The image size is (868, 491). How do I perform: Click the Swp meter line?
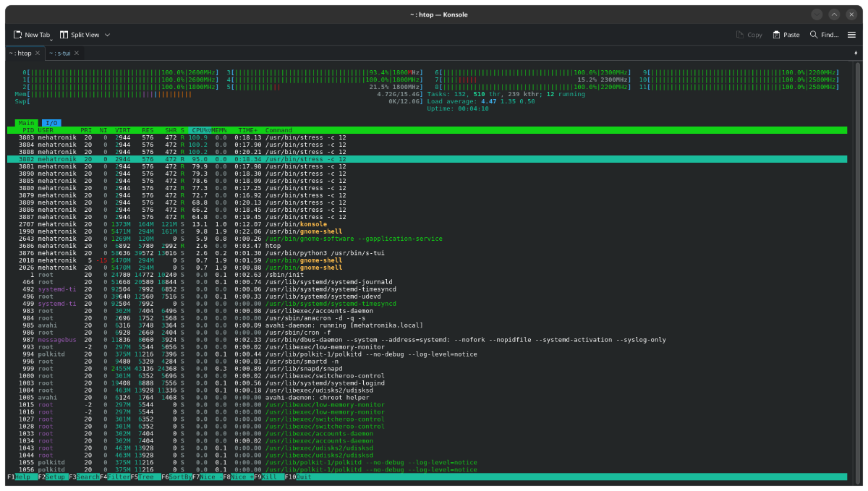[218, 101]
